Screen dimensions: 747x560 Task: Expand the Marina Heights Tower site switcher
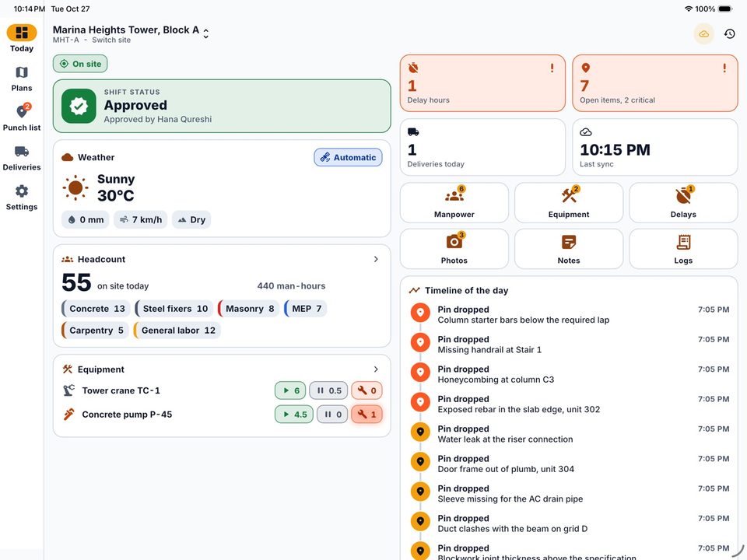[131, 33]
